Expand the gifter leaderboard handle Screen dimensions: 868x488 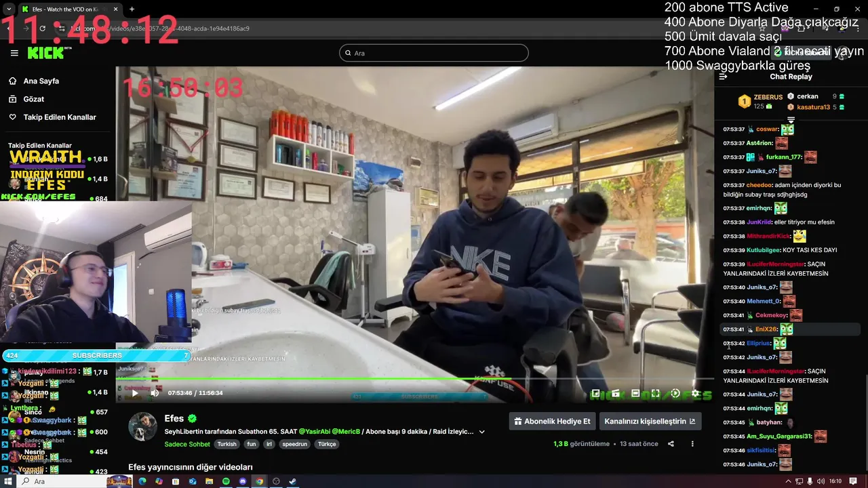[x=791, y=120]
